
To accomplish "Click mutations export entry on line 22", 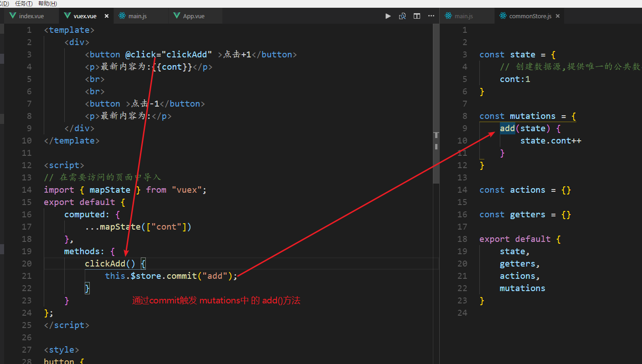I will tap(523, 288).
